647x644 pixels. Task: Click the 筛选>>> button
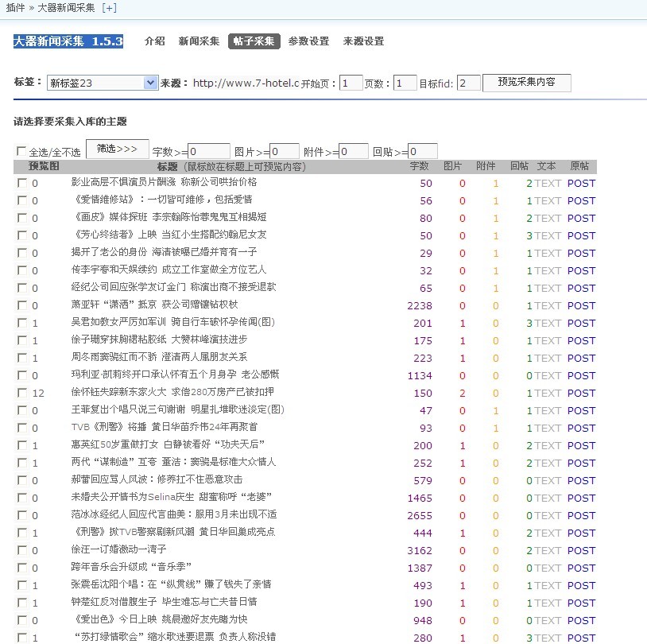coord(117,149)
